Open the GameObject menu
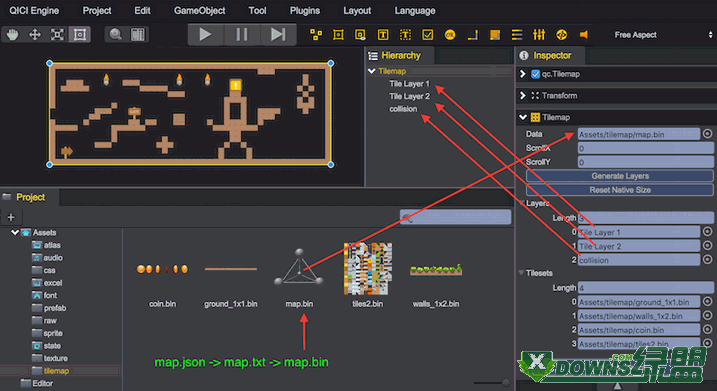The image size is (717, 391). [x=199, y=11]
